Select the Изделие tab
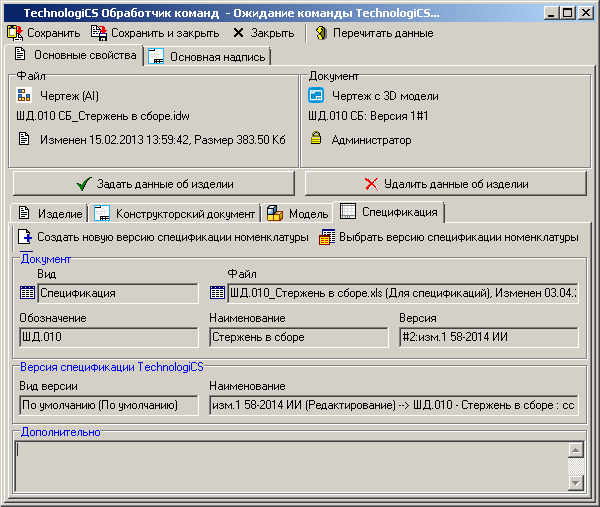The image size is (600, 507). [50, 214]
